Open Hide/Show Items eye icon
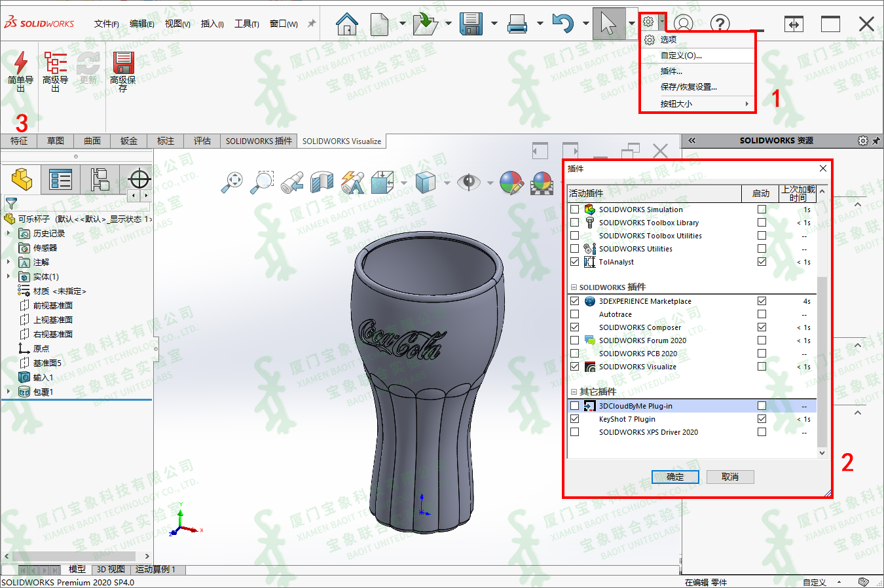 pos(469,182)
